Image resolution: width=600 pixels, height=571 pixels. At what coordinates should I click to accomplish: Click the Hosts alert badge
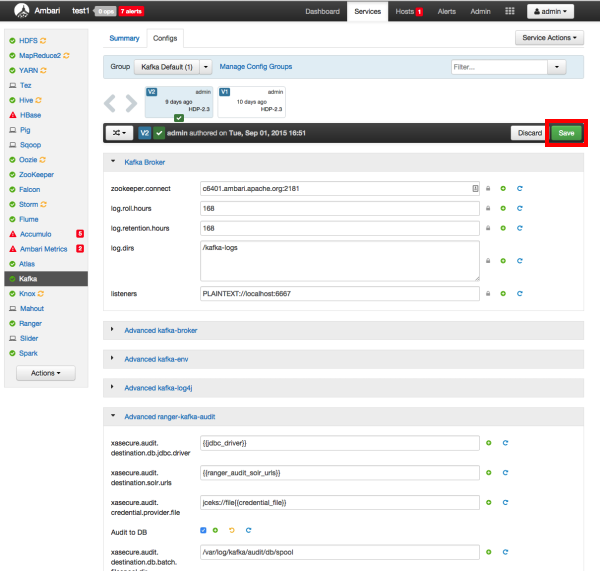coord(419,12)
